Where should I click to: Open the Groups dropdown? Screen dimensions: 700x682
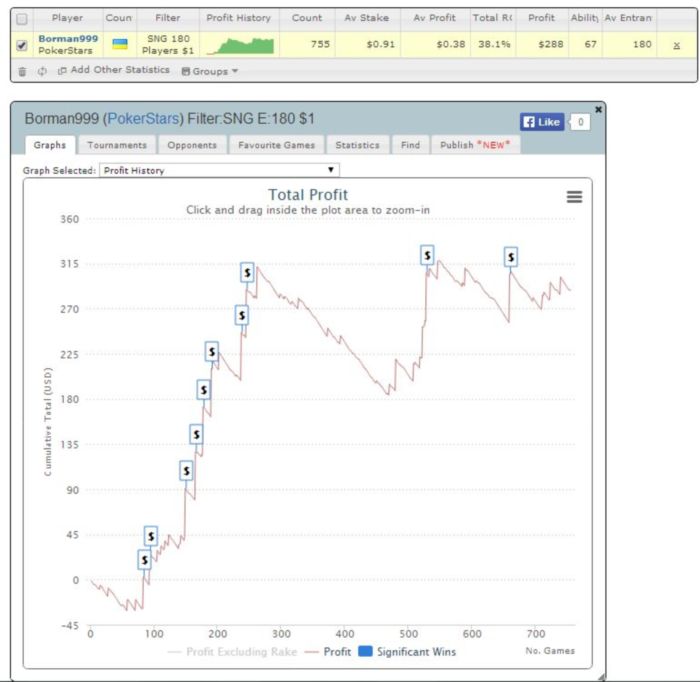pyautogui.click(x=209, y=71)
